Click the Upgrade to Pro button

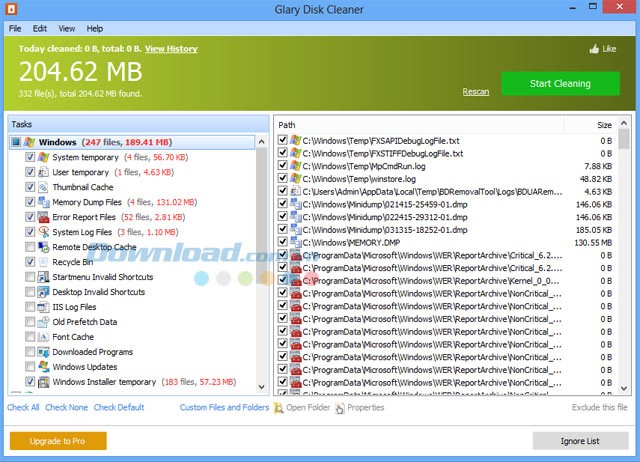pos(58,441)
